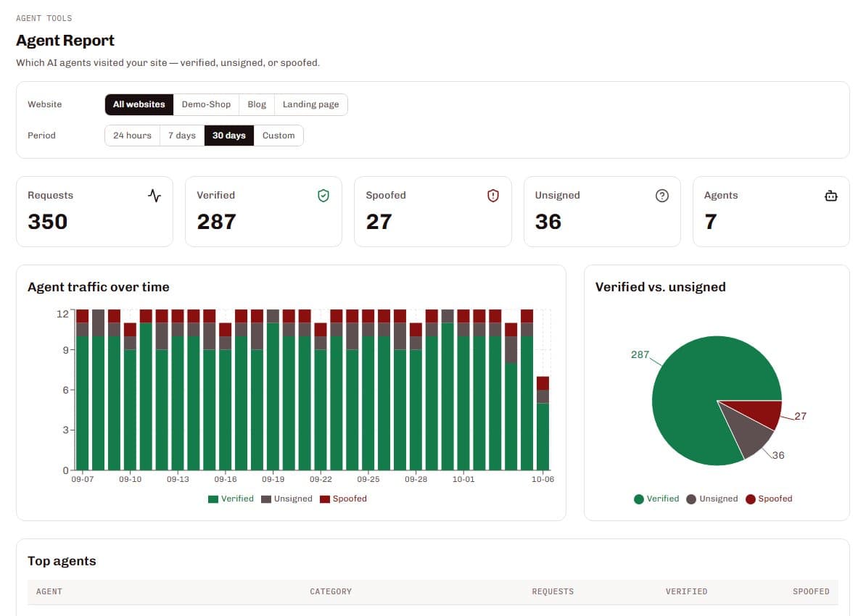Click the Verified shield check icon
The height and width of the screenshot is (616, 866).
[323, 196]
